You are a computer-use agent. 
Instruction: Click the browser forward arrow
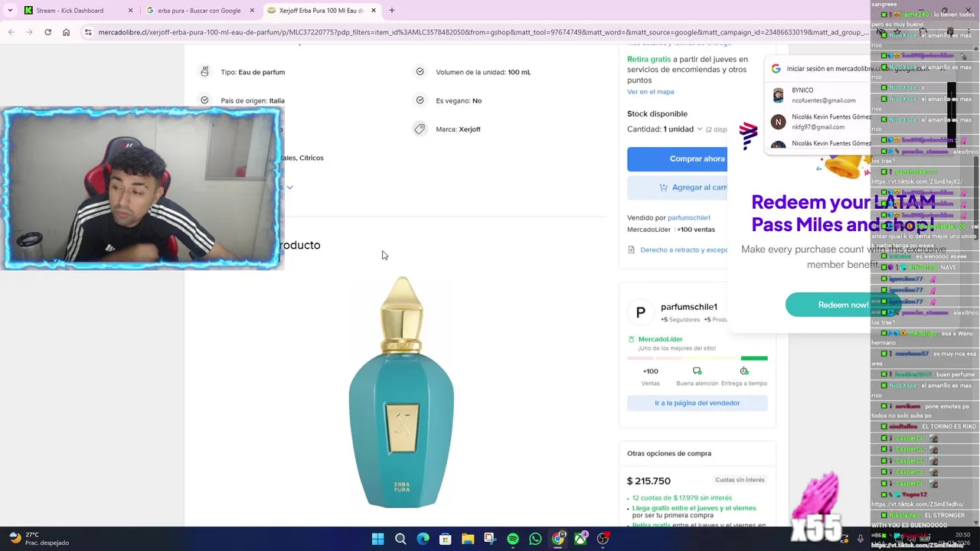pos(30,32)
